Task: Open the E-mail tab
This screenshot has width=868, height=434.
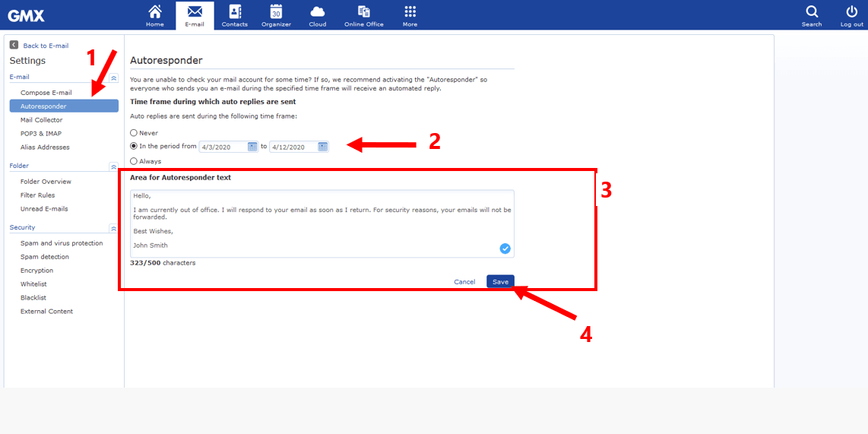Action: [x=195, y=15]
